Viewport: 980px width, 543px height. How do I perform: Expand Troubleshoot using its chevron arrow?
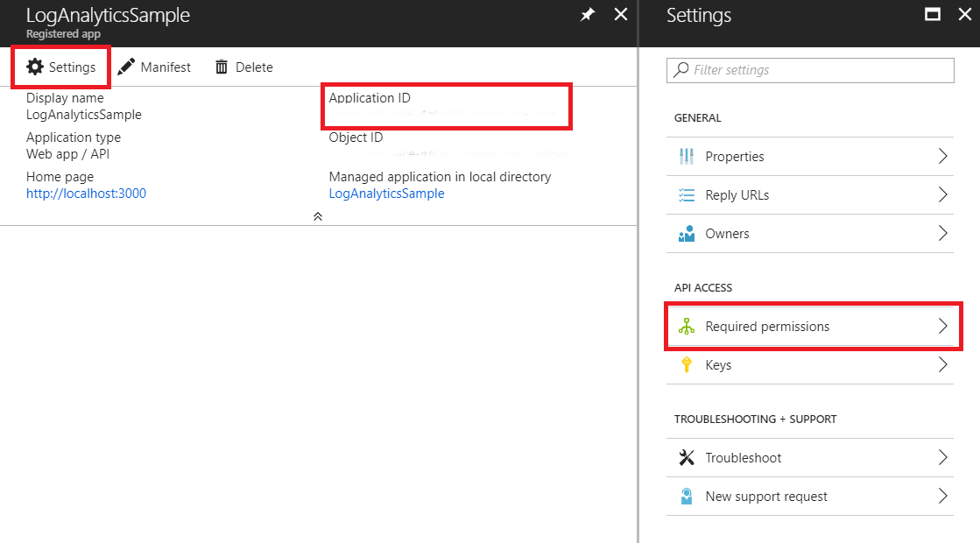(x=942, y=457)
